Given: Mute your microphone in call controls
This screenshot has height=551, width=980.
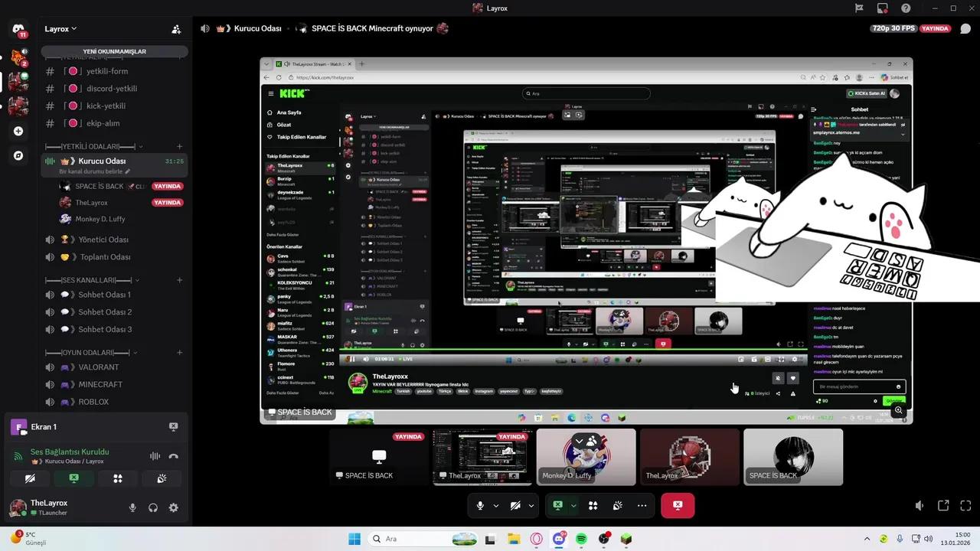Looking at the screenshot, I should [x=480, y=505].
